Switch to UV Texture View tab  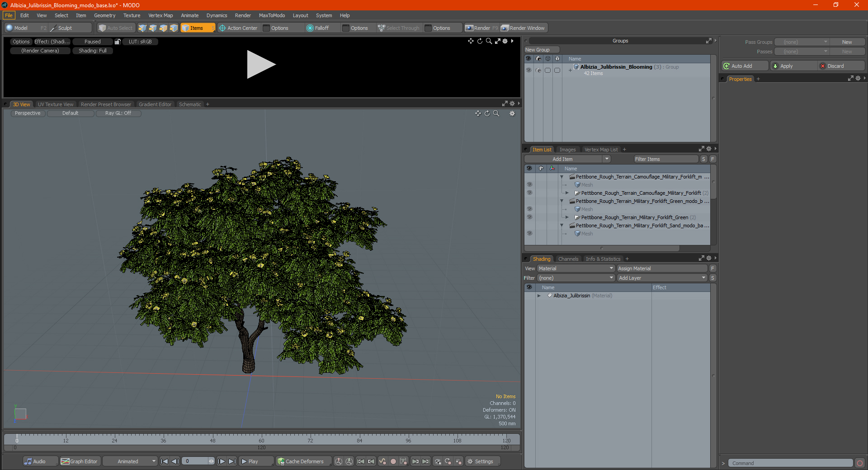[x=56, y=104]
